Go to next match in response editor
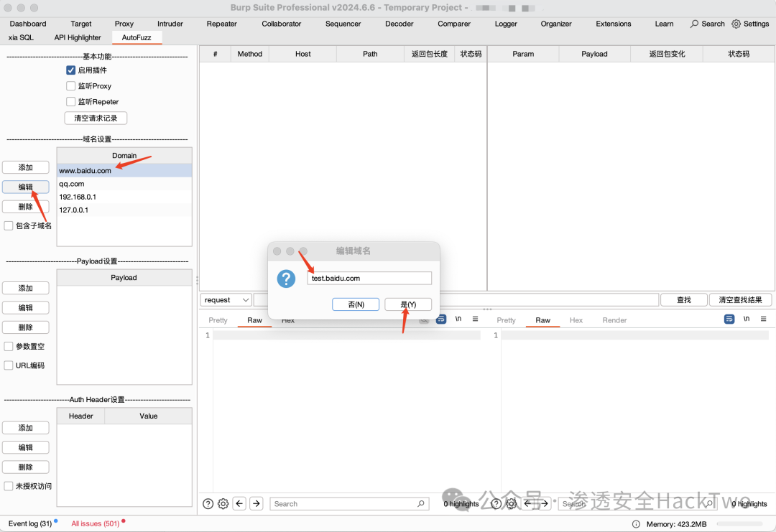Image resolution: width=776 pixels, height=532 pixels. coord(545,504)
